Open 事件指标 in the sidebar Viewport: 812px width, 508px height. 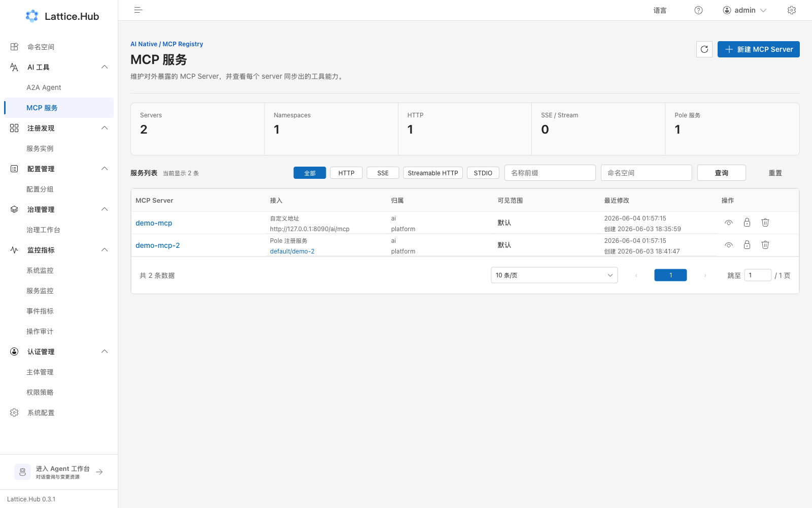59,311
